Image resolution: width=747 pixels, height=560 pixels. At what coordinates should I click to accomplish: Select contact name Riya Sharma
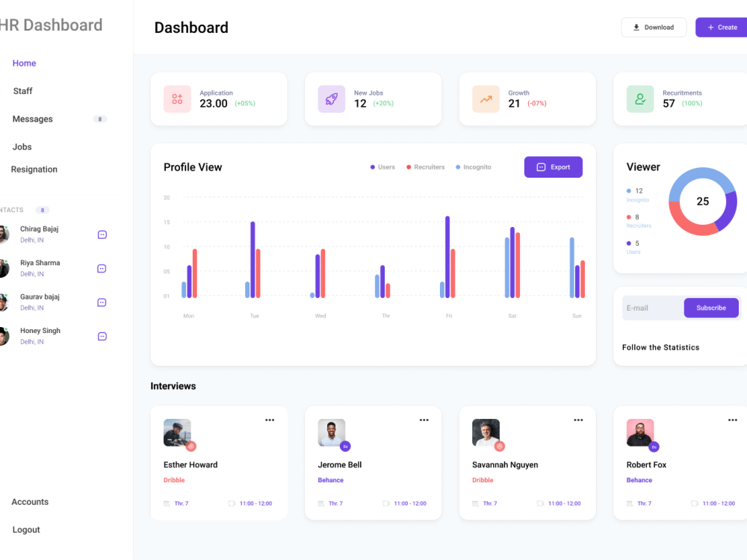(x=40, y=263)
